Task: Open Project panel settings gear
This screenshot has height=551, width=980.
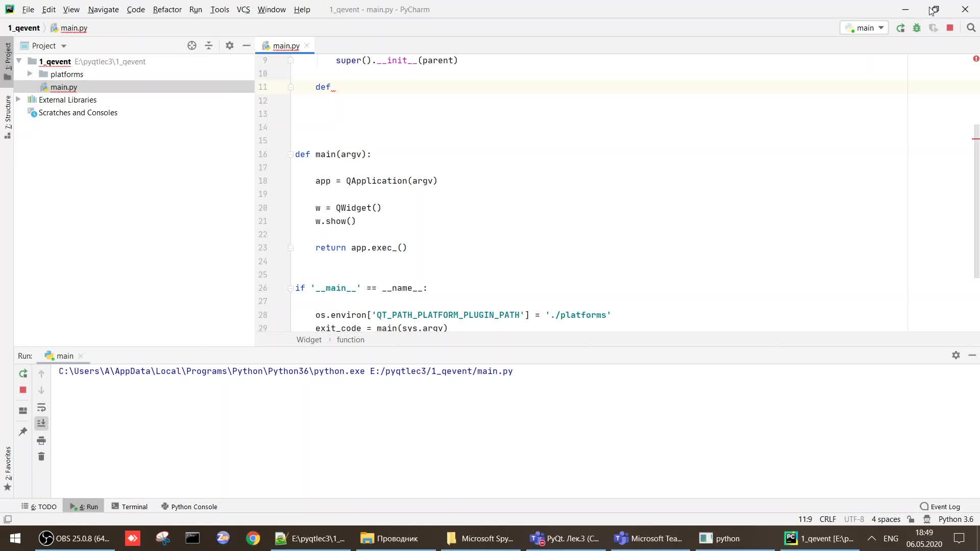Action: (x=230, y=45)
